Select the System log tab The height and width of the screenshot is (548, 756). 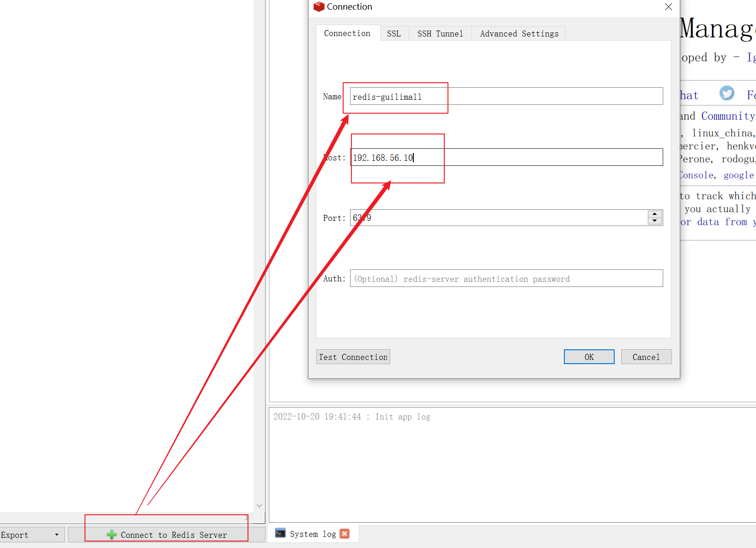click(313, 534)
